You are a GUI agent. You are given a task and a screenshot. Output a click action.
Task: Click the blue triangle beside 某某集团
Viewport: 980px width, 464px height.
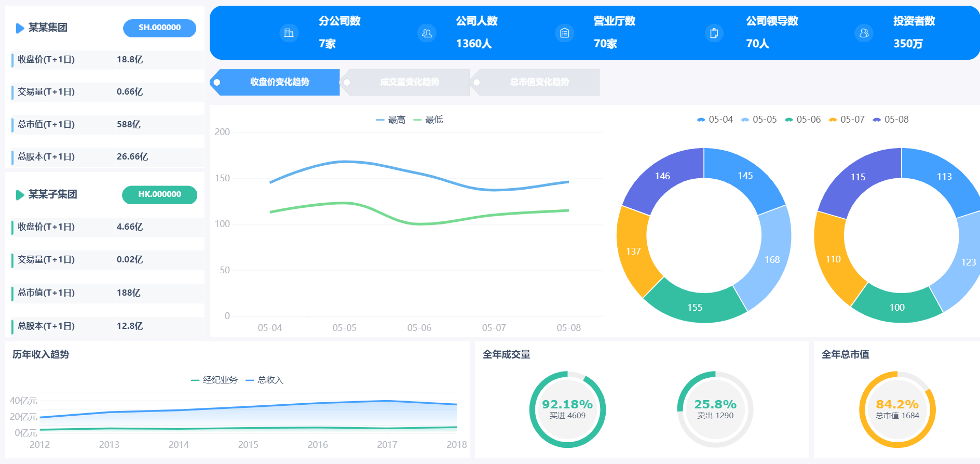(x=20, y=28)
